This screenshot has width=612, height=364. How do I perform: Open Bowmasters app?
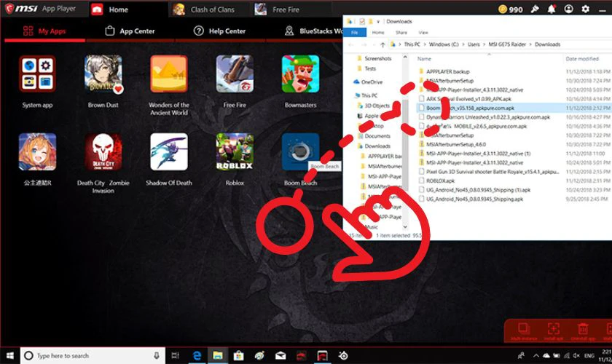click(x=300, y=74)
